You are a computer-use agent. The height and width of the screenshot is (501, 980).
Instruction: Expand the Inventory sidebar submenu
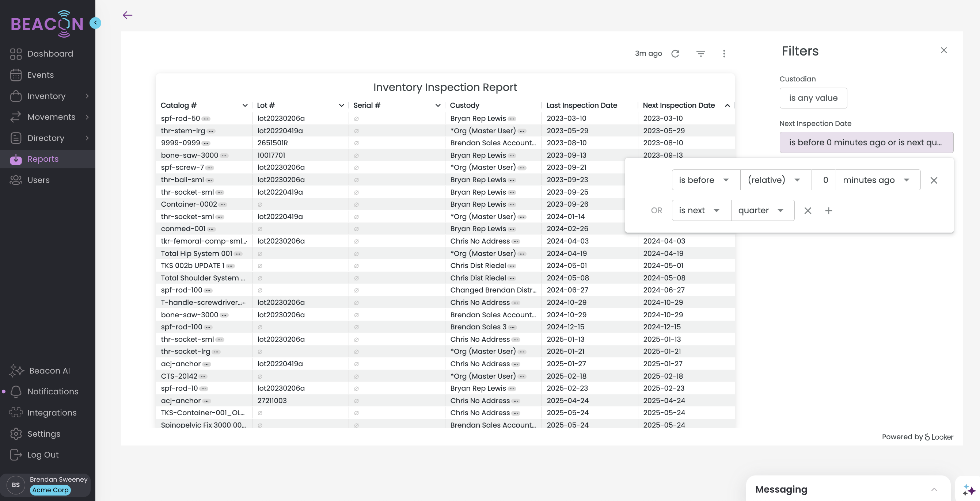[x=87, y=96]
